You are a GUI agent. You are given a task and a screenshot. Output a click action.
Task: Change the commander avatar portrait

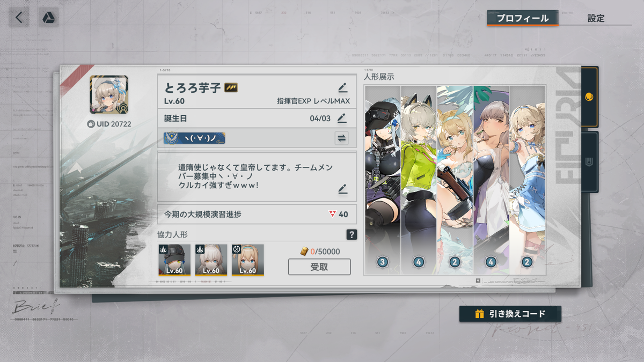tap(109, 94)
